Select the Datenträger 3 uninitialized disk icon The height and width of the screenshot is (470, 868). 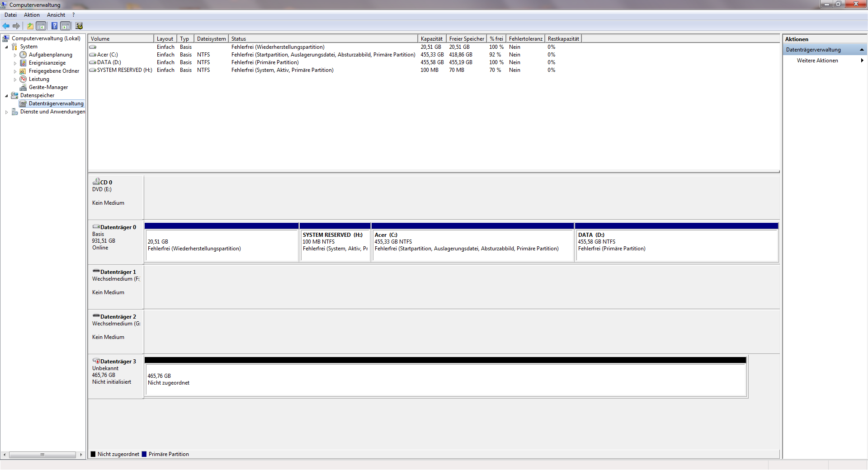[x=96, y=361]
